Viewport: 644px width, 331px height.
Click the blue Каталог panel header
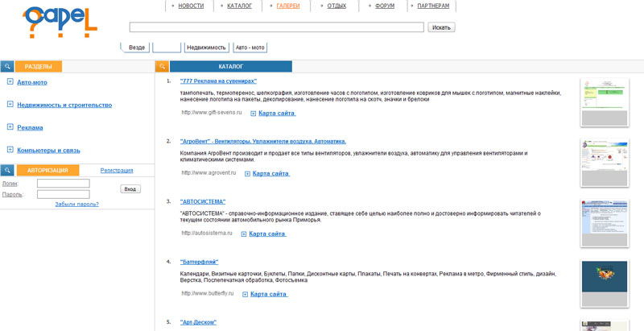231,67
